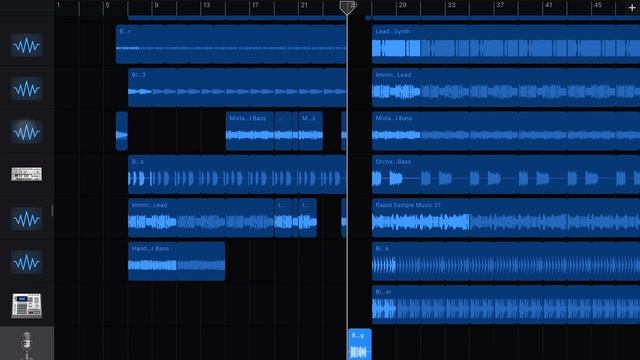Image resolution: width=640 pixels, height=360 pixels.
Task: Select the audio track icon beside Hand.../ Bass region
Action: [x=27, y=262]
